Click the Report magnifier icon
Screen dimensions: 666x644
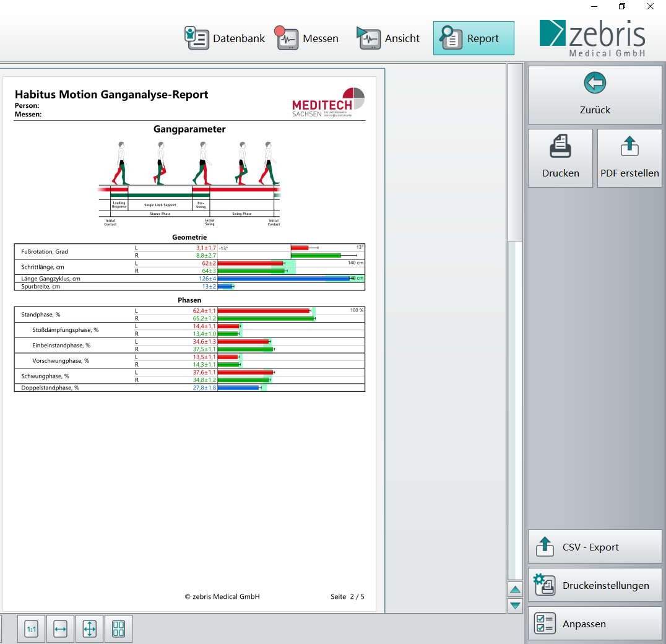coord(451,38)
